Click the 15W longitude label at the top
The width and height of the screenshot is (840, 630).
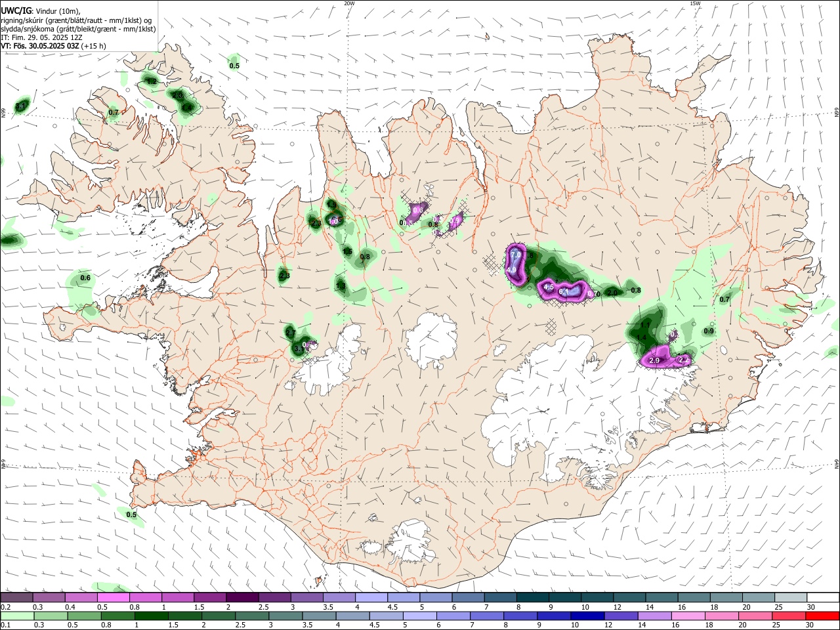(x=695, y=3)
